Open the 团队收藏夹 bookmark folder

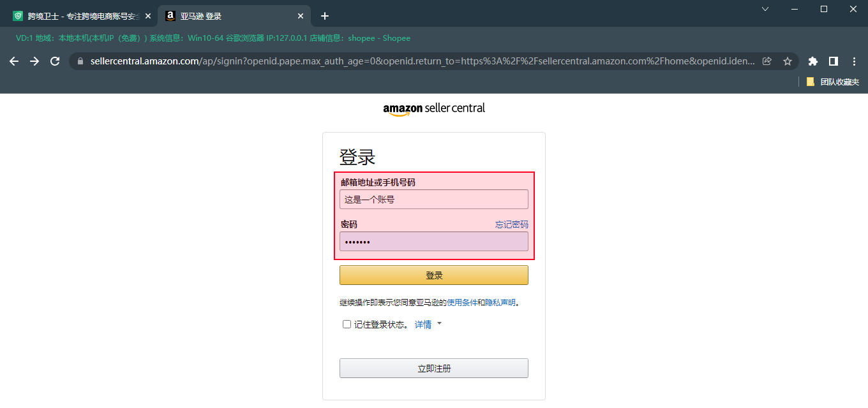[833, 82]
